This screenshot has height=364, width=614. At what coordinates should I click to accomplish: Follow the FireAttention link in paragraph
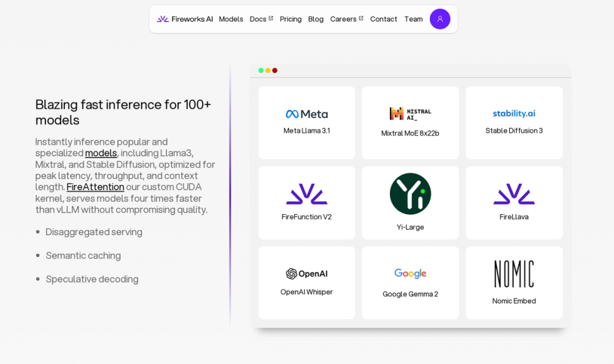pos(95,187)
